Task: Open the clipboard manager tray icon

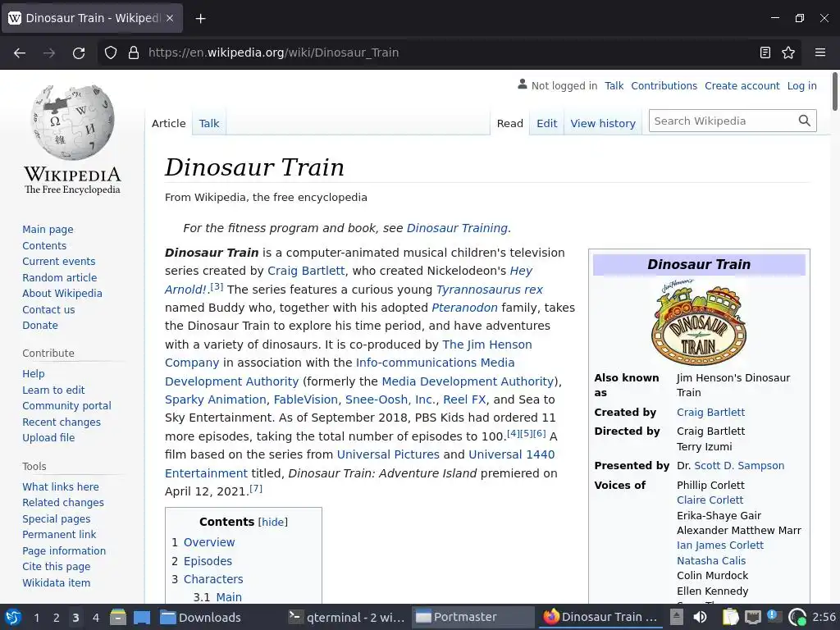Action: (730, 617)
